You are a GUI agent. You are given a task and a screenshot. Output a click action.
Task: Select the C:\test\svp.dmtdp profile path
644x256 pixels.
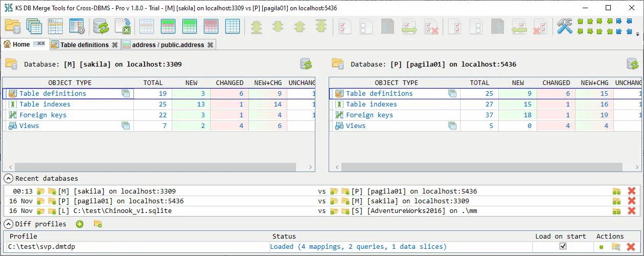pos(41,246)
